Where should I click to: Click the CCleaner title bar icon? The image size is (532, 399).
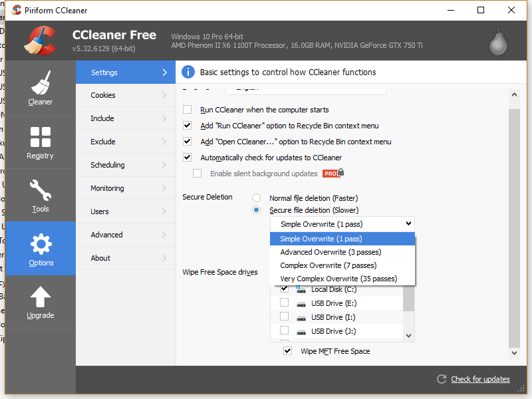(x=16, y=10)
